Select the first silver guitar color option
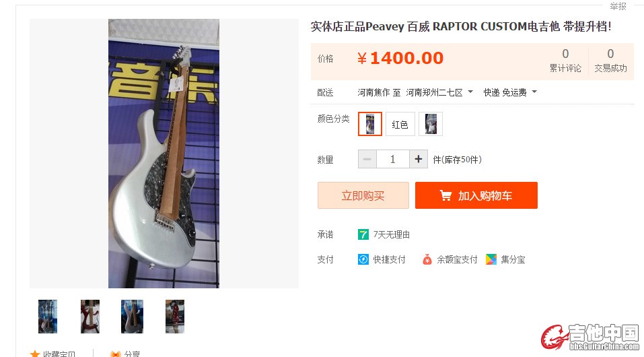Screen dimensions: 644x357 tap(370, 124)
